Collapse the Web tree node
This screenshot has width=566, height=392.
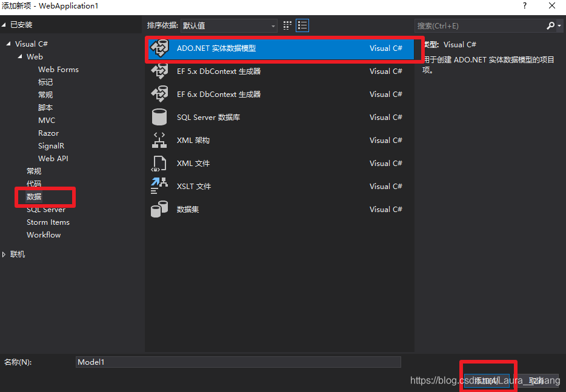point(20,57)
